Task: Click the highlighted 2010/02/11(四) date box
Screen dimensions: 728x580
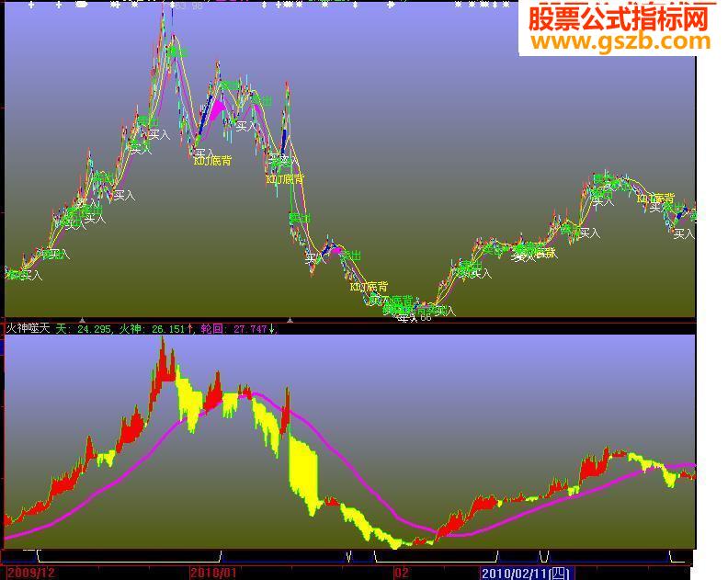Action: 527,573
